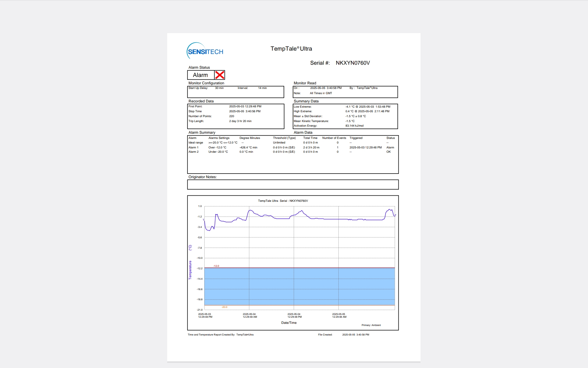Click y-axis tick label '-21.0'
The image size is (588, 368).
point(200,310)
